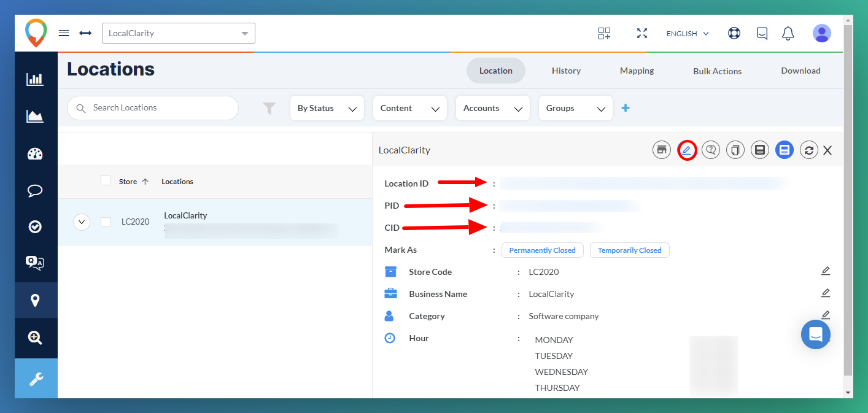Open the Q&A sidebar icon
868x413 pixels.
tap(35, 263)
